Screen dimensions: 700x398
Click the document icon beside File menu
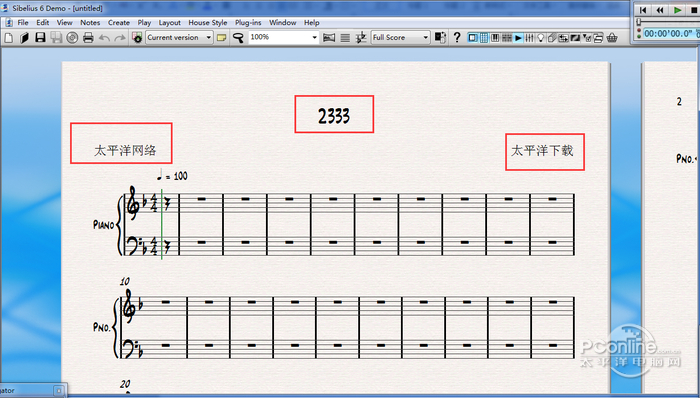coord(8,22)
